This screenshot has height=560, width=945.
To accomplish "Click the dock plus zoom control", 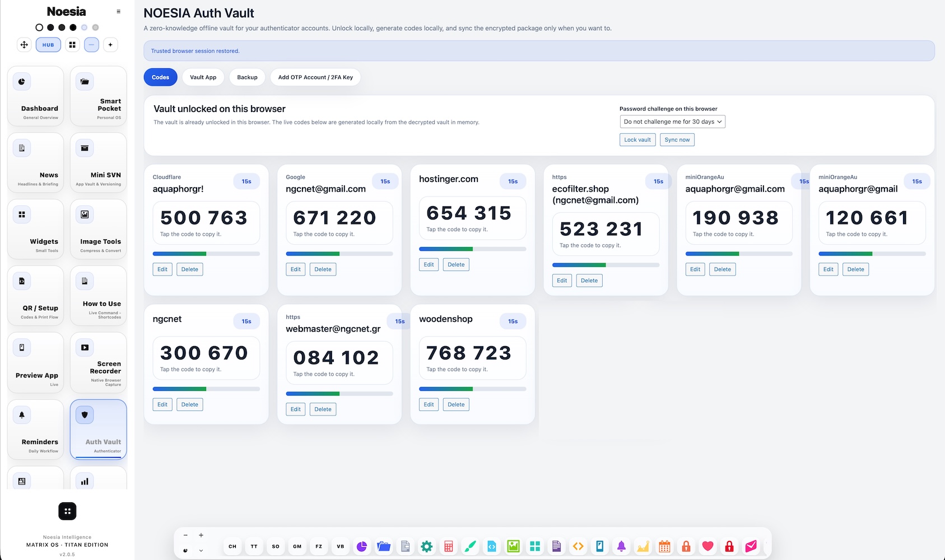I will pos(201,535).
